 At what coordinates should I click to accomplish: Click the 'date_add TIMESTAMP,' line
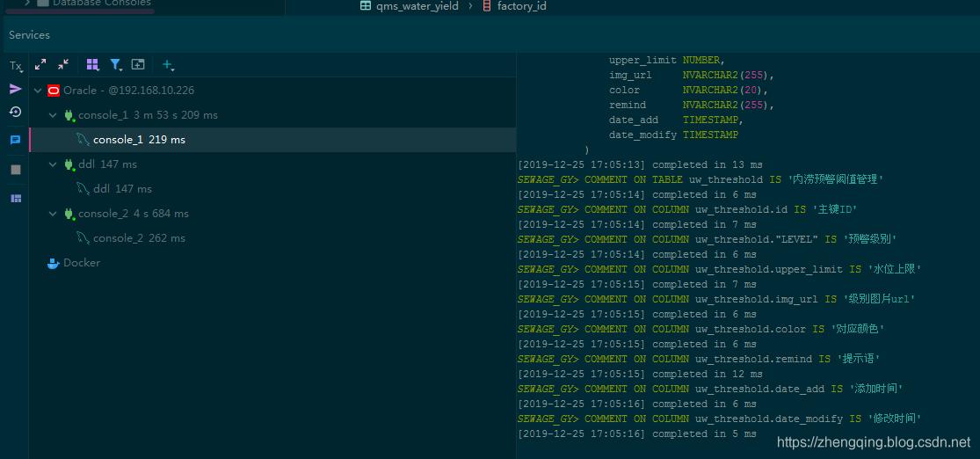click(676, 120)
